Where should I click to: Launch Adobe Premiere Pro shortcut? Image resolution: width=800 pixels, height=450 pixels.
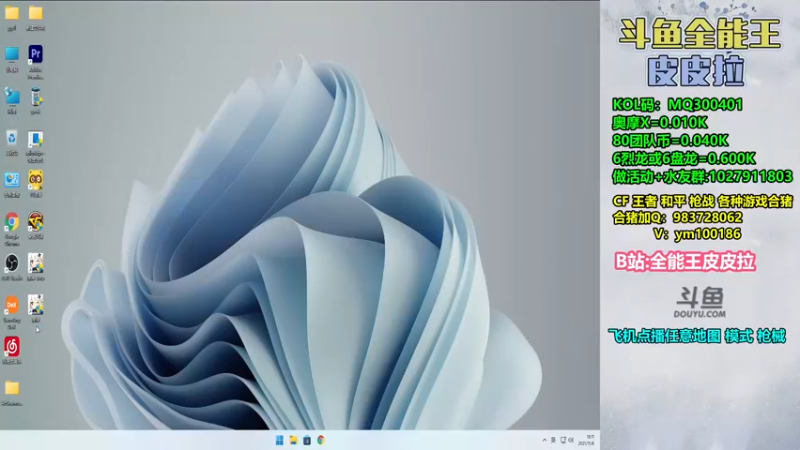[x=35, y=54]
